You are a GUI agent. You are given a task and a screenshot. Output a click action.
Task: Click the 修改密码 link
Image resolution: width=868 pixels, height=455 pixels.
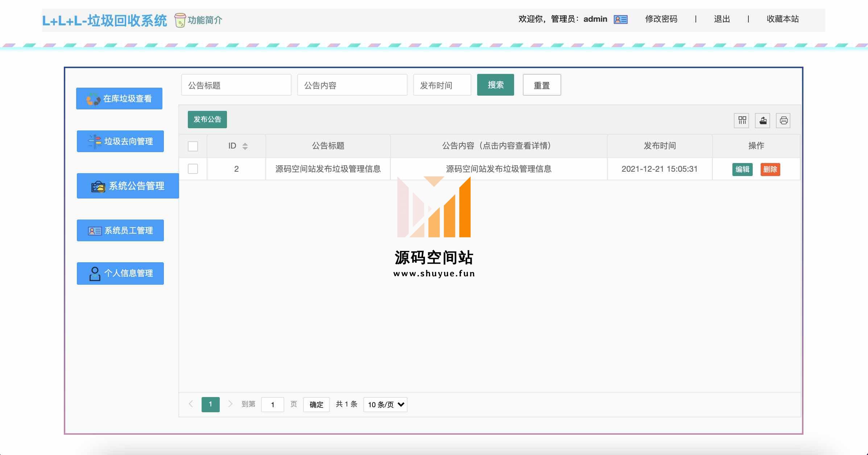click(x=661, y=19)
